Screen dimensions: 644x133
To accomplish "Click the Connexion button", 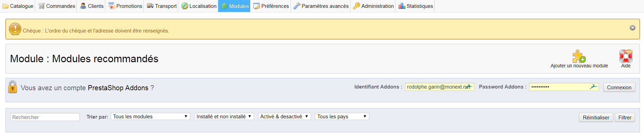I will click(x=619, y=88).
